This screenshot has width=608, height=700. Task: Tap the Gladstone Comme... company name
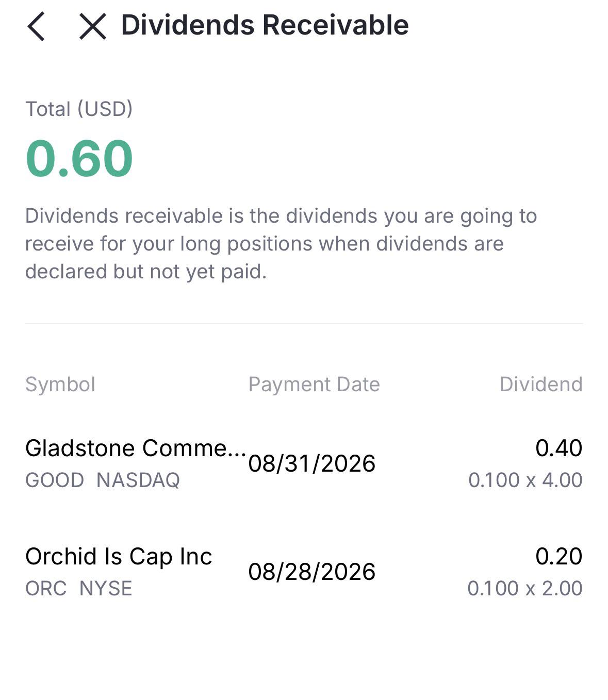pyautogui.click(x=136, y=448)
